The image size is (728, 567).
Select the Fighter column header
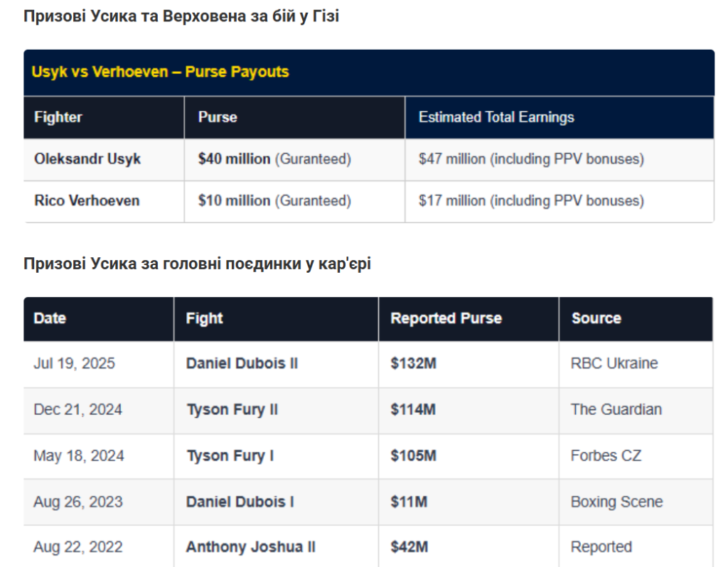[x=104, y=117]
